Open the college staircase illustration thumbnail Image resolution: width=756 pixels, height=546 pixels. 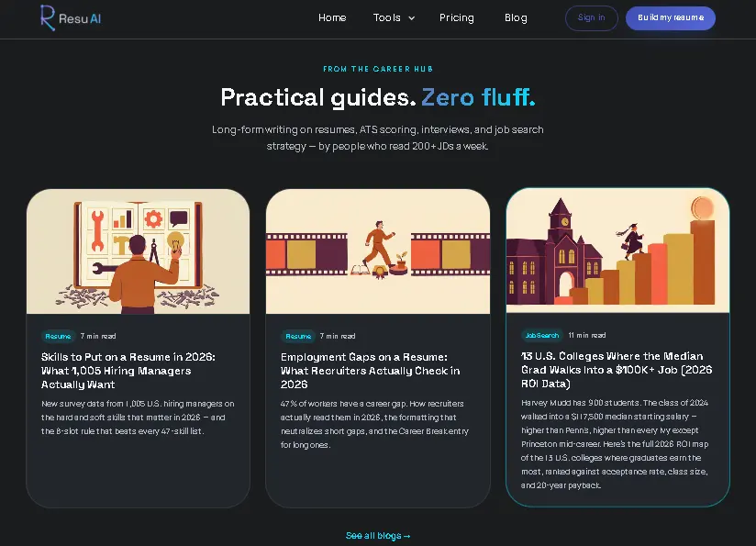click(x=617, y=251)
